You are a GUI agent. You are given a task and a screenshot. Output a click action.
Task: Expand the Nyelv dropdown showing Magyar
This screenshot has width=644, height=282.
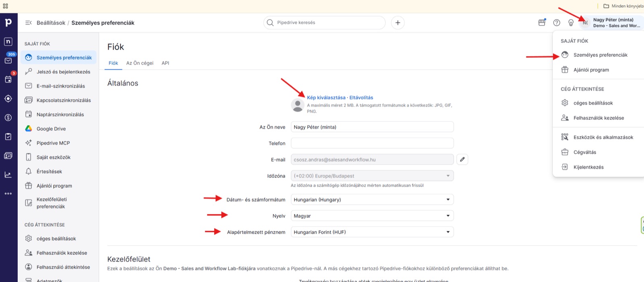click(372, 216)
